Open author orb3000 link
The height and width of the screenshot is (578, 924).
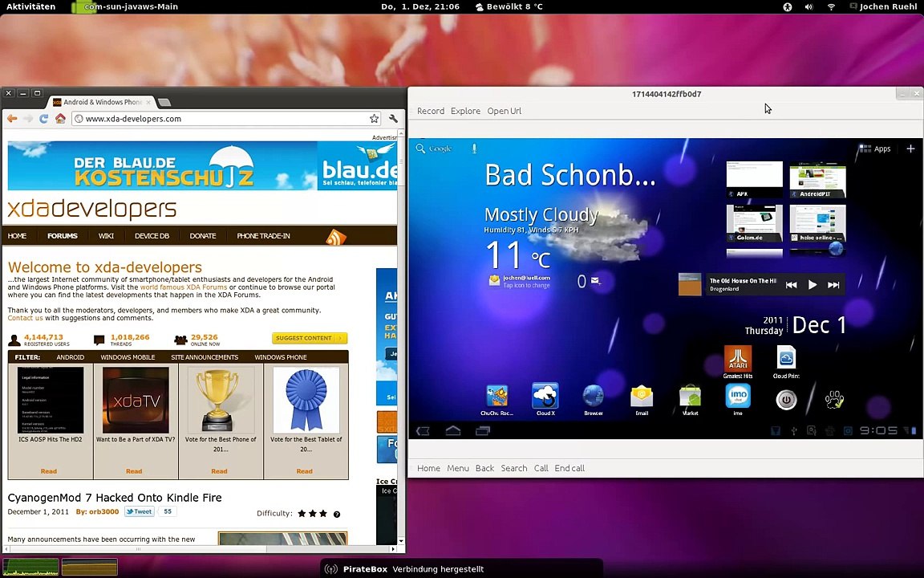103,512
